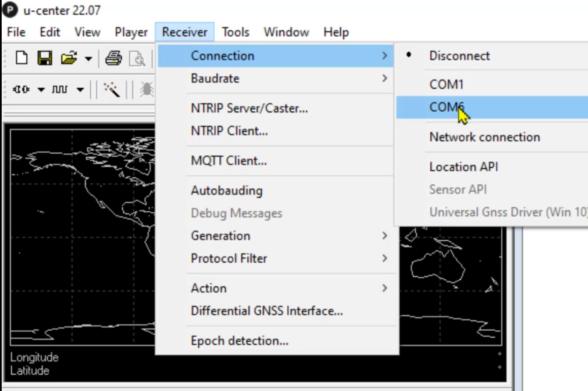Expand the Generation submenu
The height and width of the screenshot is (391, 588).
click(x=220, y=236)
